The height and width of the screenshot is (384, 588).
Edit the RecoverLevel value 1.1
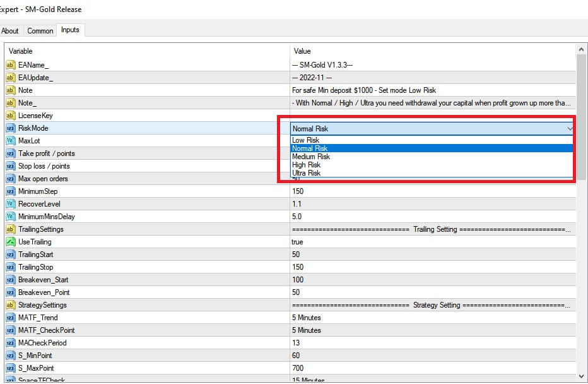[433, 204]
